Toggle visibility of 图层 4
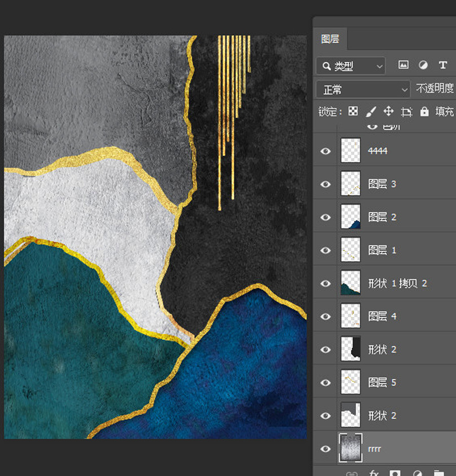456x476 pixels. click(325, 316)
